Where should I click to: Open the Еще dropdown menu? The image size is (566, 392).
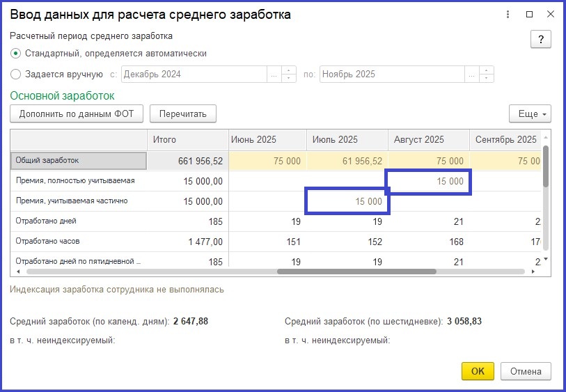click(x=530, y=113)
